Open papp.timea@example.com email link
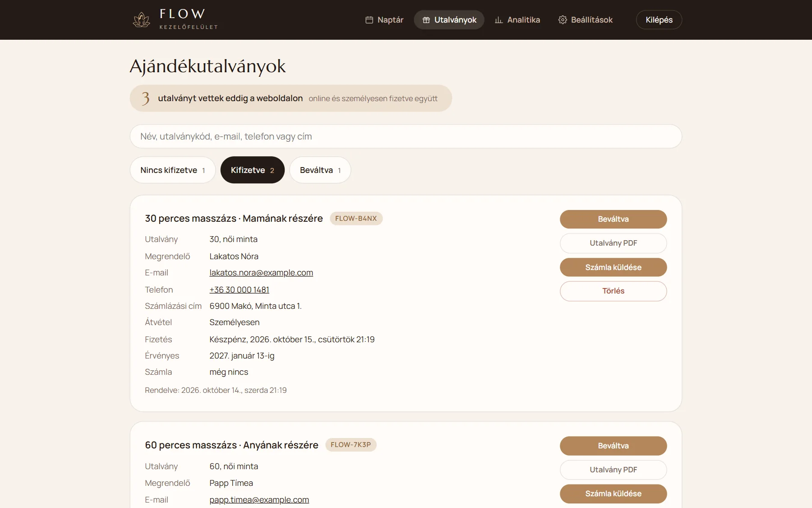The width and height of the screenshot is (812, 508). 259,500
